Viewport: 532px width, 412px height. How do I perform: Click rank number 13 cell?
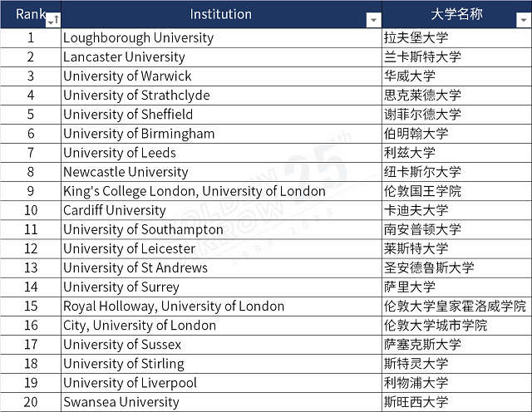pos(31,268)
